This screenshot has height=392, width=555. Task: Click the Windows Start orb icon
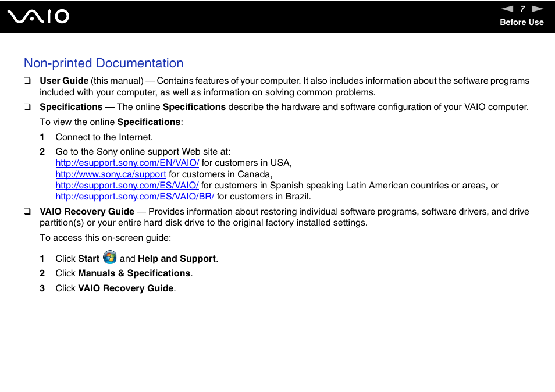pyautogui.click(x=110, y=257)
